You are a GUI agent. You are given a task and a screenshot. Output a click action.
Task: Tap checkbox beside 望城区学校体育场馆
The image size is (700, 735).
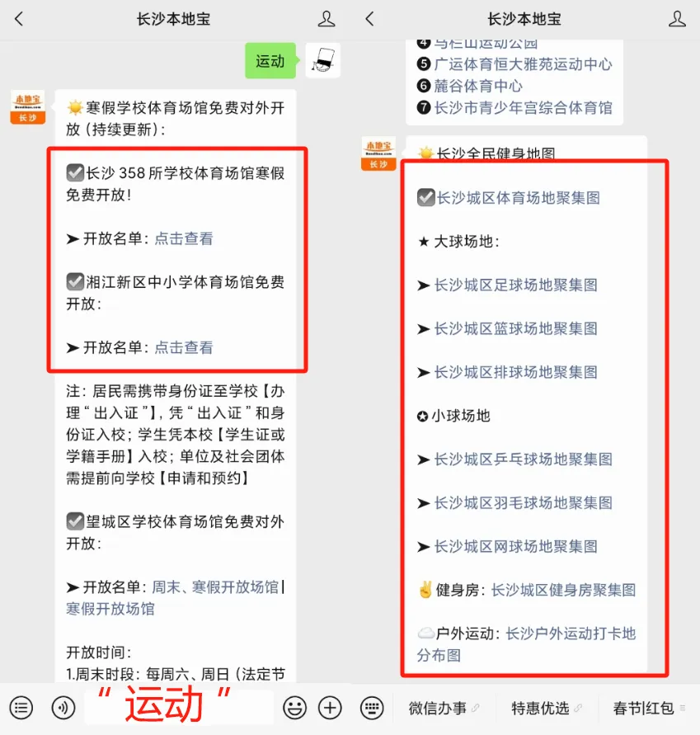[x=75, y=521]
